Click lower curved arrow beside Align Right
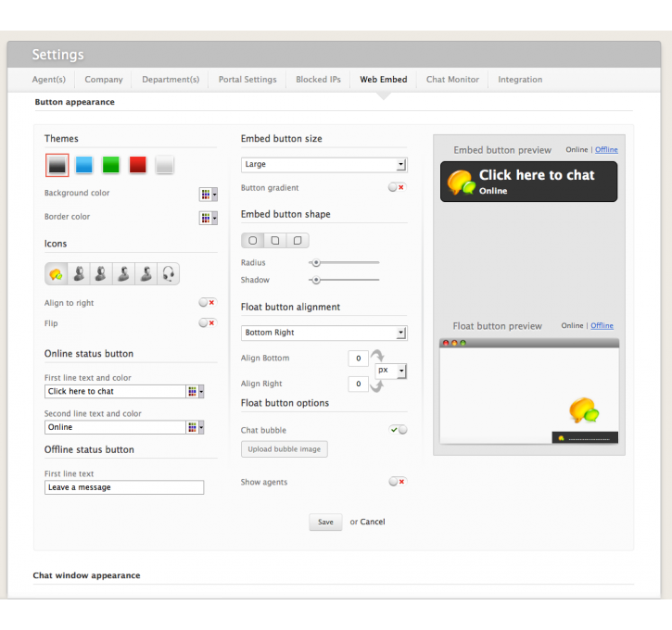This screenshot has width=672, height=630. pos(376,386)
